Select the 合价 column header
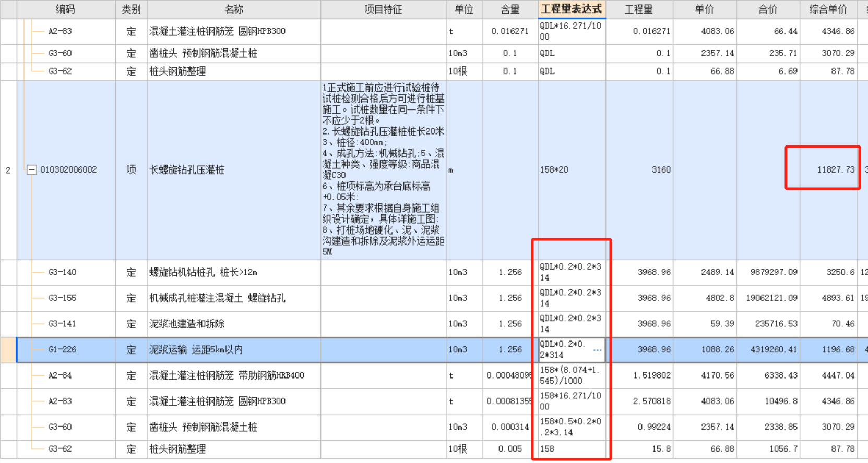 coord(768,9)
